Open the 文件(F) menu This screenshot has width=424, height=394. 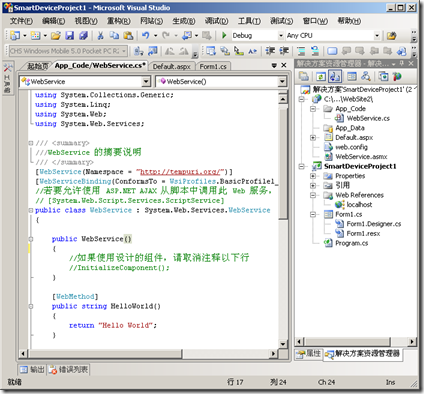coord(21,21)
